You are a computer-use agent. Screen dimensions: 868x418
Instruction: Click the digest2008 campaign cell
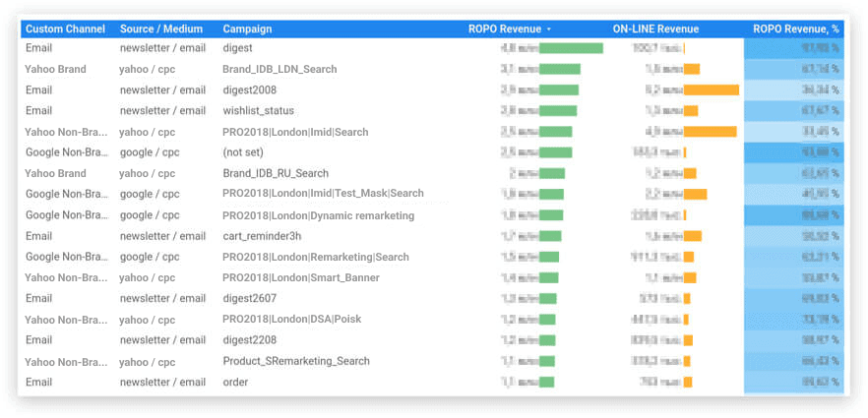[249, 90]
